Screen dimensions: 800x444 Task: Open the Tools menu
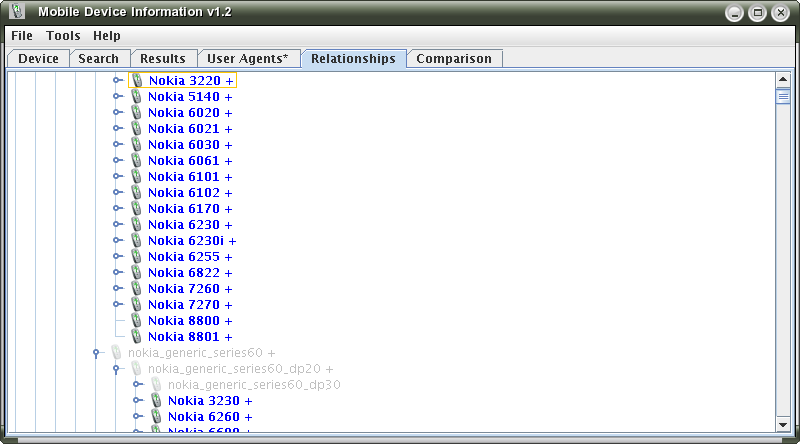tap(63, 35)
